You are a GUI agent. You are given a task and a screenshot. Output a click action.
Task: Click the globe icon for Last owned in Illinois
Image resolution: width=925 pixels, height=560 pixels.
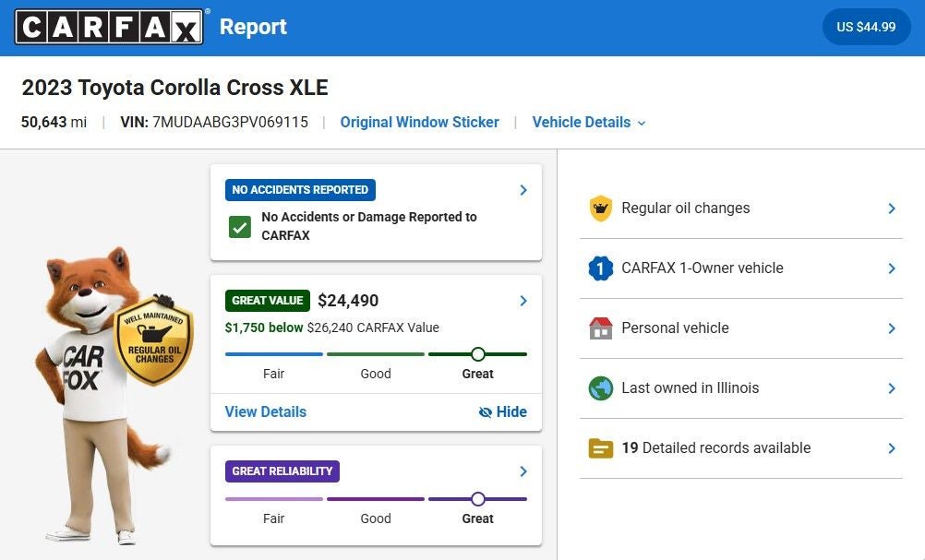click(x=601, y=387)
